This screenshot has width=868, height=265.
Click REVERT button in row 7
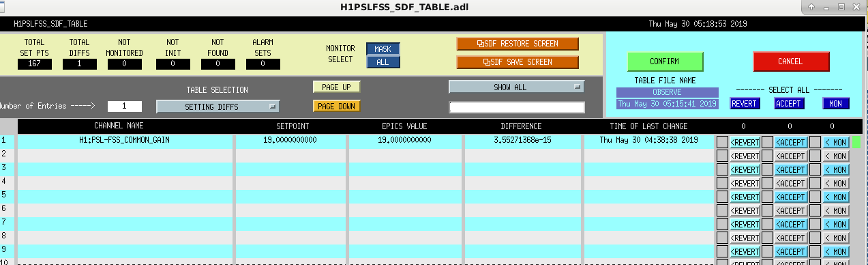point(745,224)
